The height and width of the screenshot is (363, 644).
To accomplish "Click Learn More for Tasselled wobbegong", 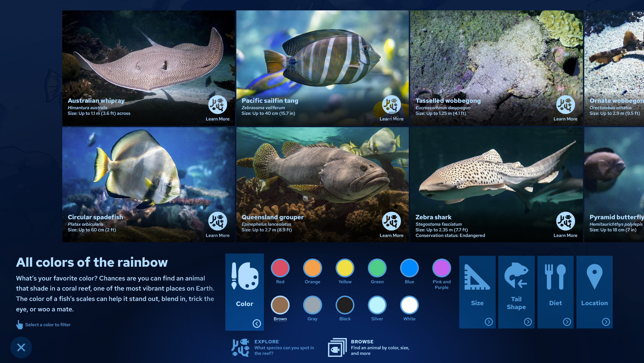I will 565,119.
